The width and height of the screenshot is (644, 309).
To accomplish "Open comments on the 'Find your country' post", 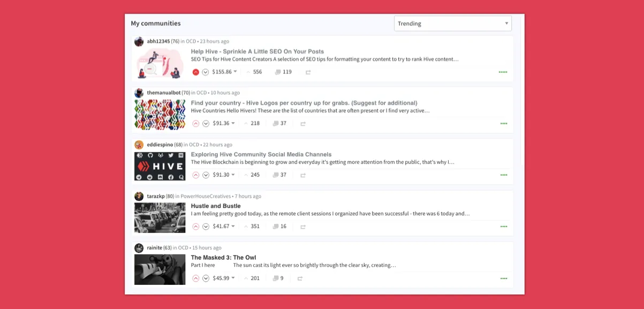I will [x=276, y=123].
